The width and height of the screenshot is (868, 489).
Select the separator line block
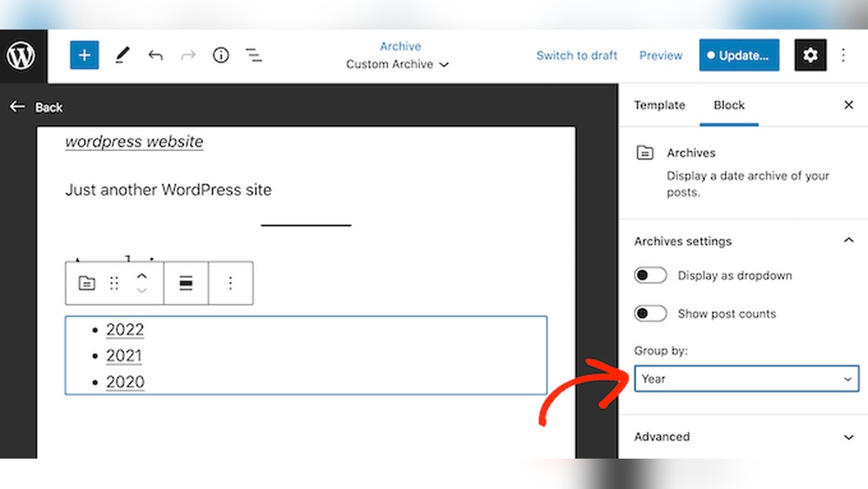pos(306,225)
